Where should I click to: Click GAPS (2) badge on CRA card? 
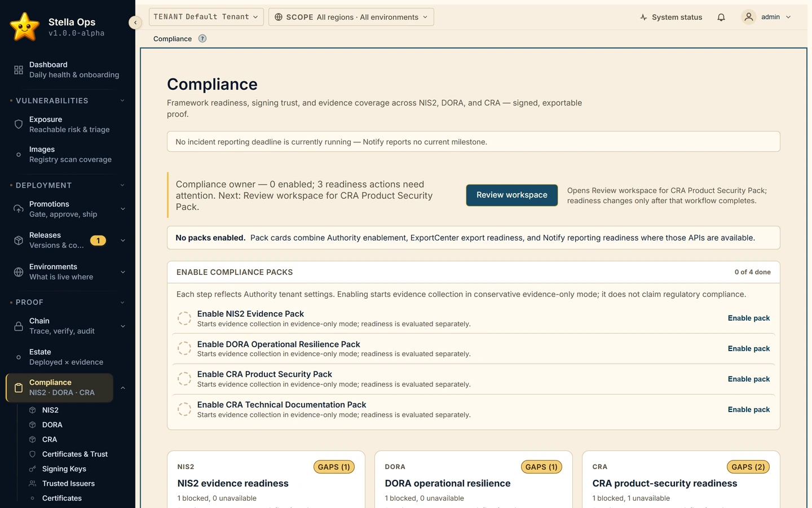tap(748, 467)
